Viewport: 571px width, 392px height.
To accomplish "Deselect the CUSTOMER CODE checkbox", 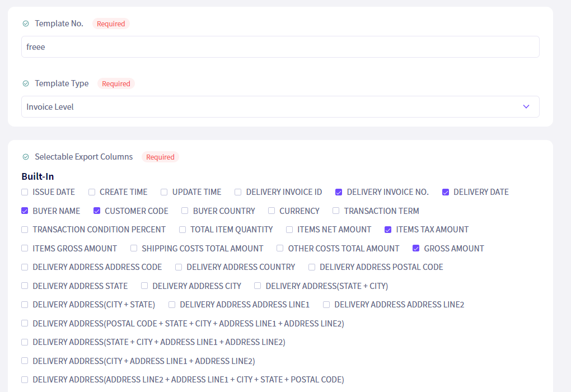I will pos(97,211).
